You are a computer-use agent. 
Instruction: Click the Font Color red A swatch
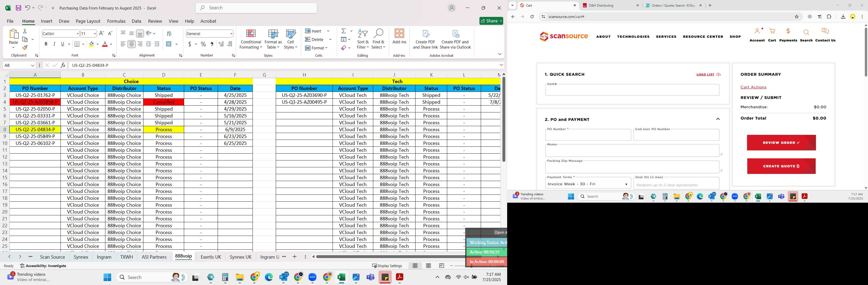point(105,44)
